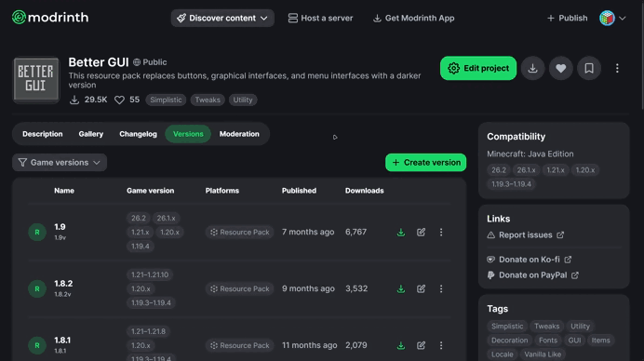The width and height of the screenshot is (644, 361).
Task: Switch to the Changelog tab
Action: point(138,134)
